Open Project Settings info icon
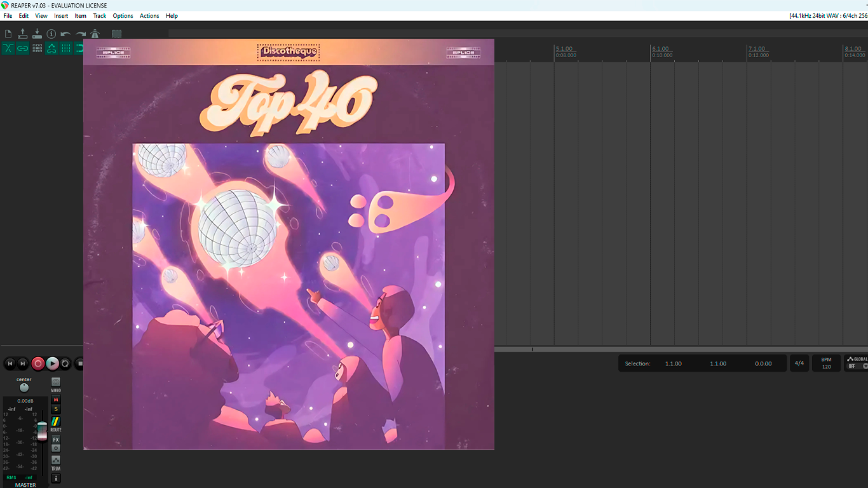The width and height of the screenshot is (868, 488). click(x=51, y=34)
